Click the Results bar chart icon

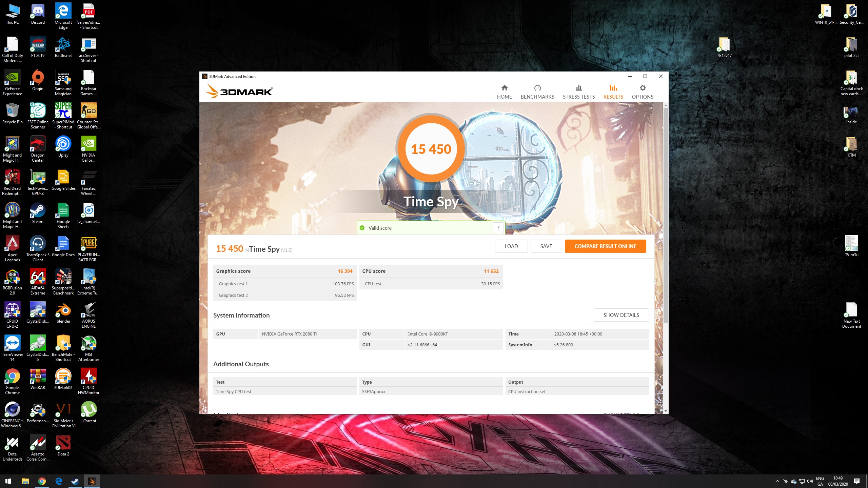pos(613,88)
